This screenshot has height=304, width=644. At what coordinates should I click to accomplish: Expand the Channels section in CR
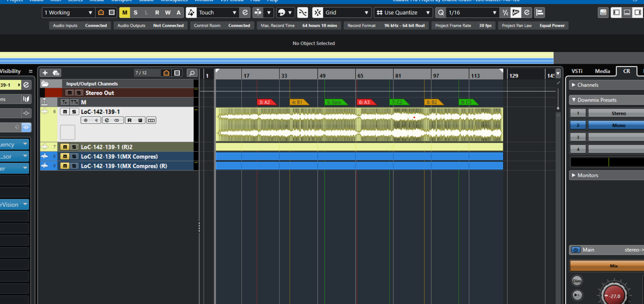pyautogui.click(x=574, y=85)
